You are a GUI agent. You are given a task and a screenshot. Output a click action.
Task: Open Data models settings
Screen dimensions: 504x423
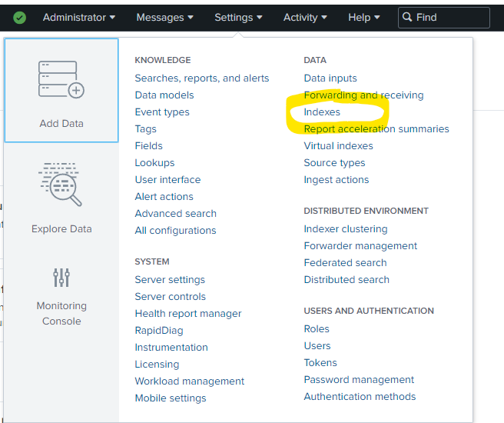click(x=164, y=95)
